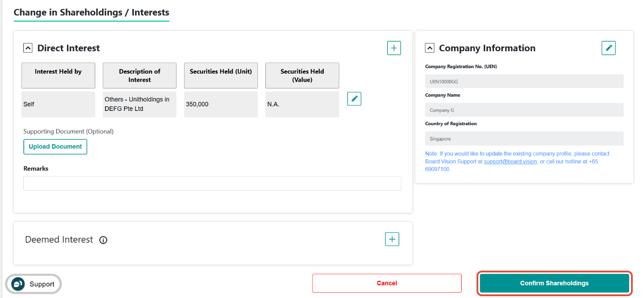Confirm Shareholdings

(x=554, y=283)
